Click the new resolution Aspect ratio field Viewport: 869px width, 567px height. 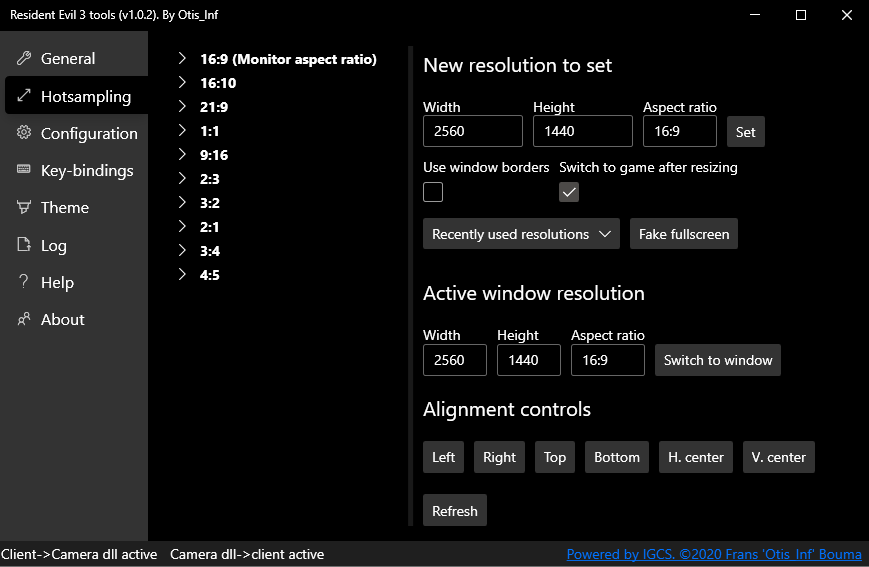point(679,131)
